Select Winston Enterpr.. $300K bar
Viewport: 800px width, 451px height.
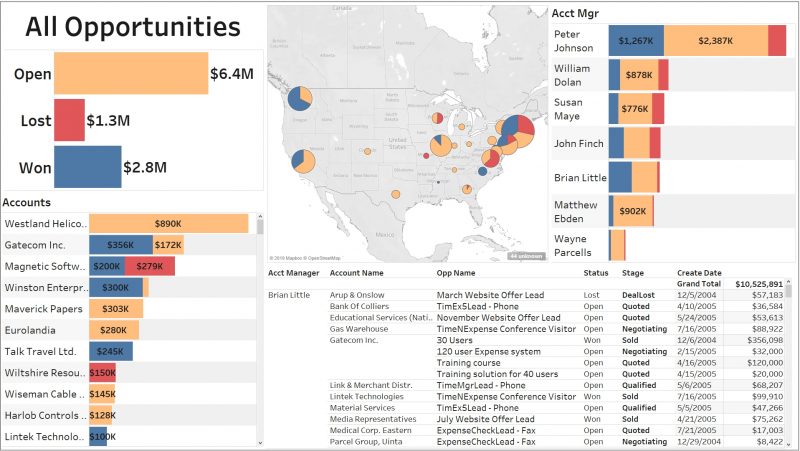pos(116,287)
